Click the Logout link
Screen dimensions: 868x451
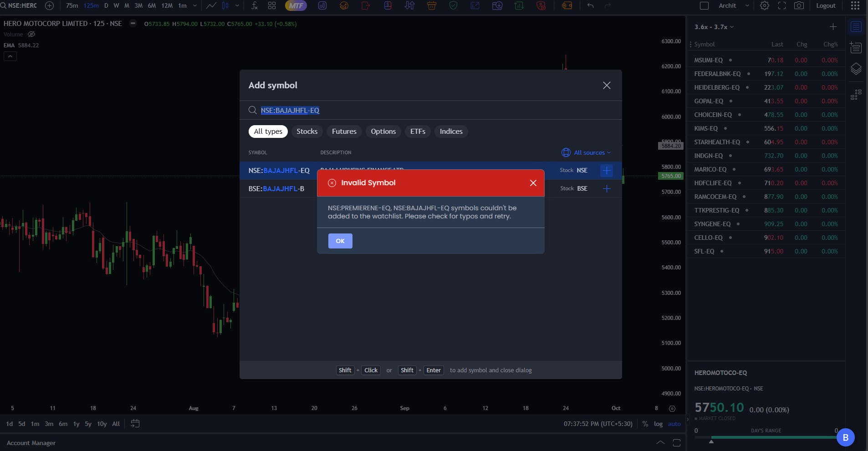pyautogui.click(x=826, y=6)
